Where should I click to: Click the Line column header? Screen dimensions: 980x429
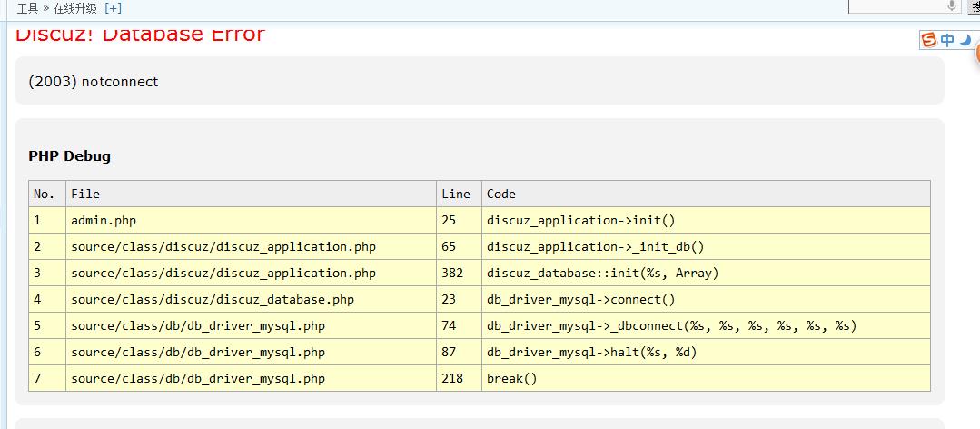point(459,194)
